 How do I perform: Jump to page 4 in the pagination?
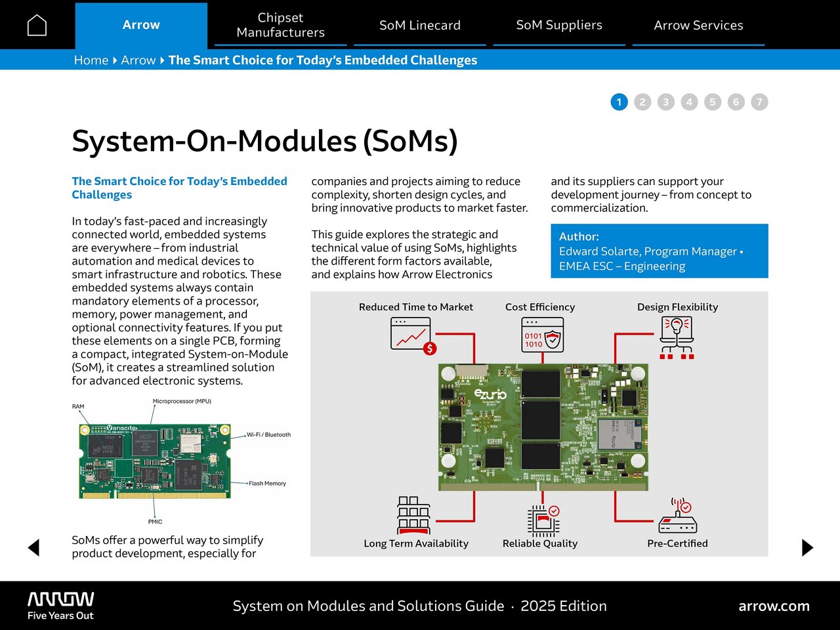coord(689,102)
